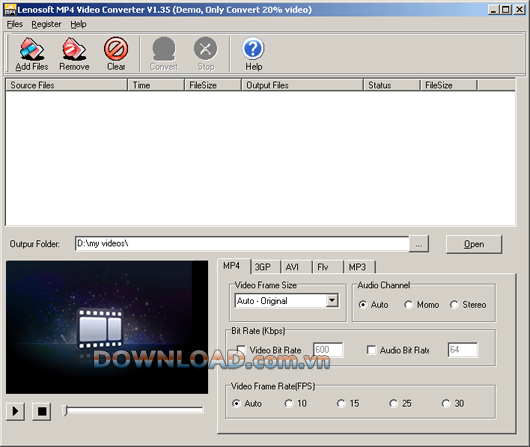Click the Status column header
The image size is (530, 447).
[x=392, y=85]
